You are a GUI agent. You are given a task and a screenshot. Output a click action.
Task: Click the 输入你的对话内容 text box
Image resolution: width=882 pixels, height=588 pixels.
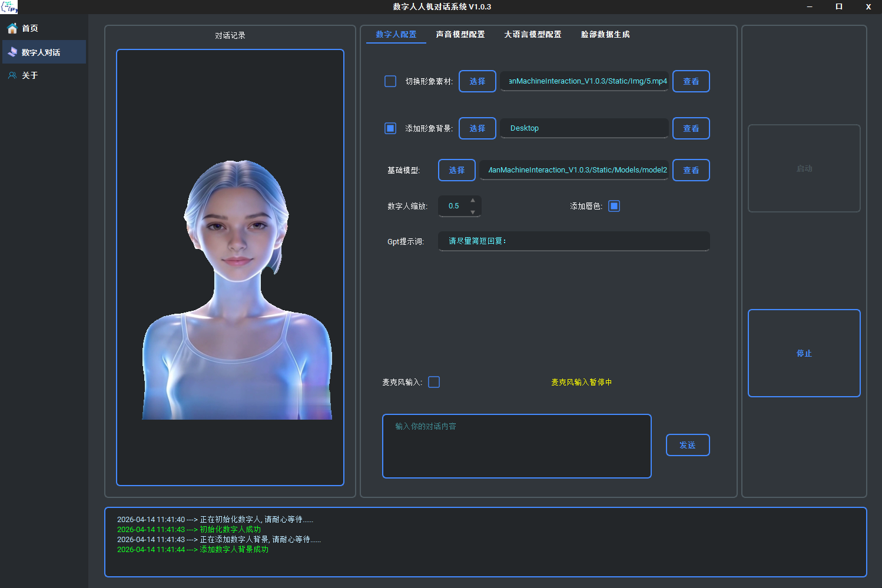(x=516, y=446)
